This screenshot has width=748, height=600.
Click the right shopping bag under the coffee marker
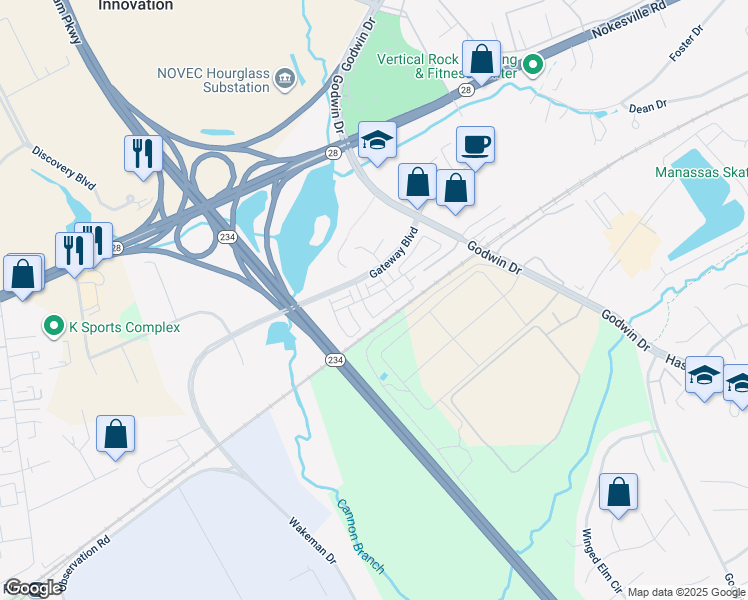(x=455, y=189)
